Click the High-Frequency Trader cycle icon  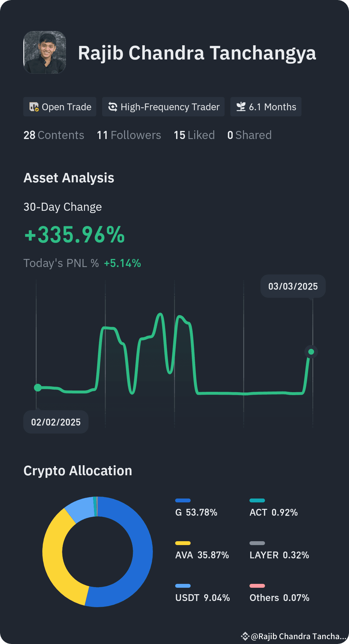click(112, 107)
